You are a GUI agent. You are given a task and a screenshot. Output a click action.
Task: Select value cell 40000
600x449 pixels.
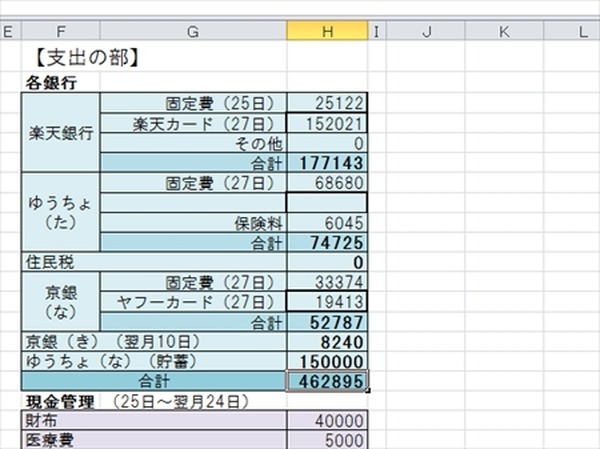327,420
